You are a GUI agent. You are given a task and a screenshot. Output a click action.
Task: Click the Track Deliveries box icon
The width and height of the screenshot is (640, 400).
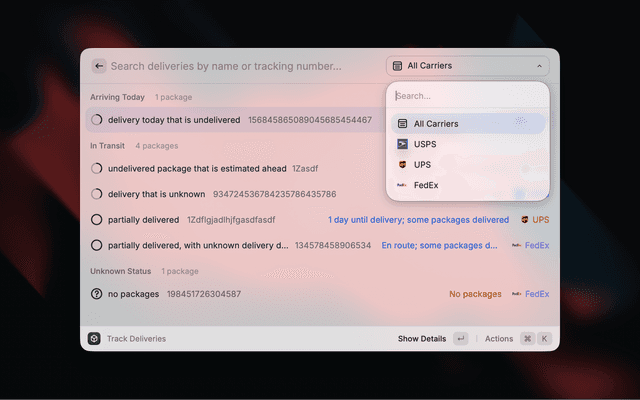pyautogui.click(x=94, y=339)
